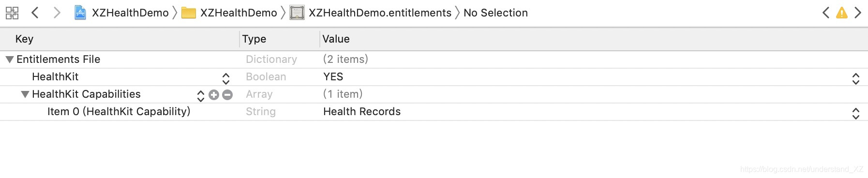Open the HealthKit Capabilities key popup
This screenshot has width=868, height=178.
[201, 96]
